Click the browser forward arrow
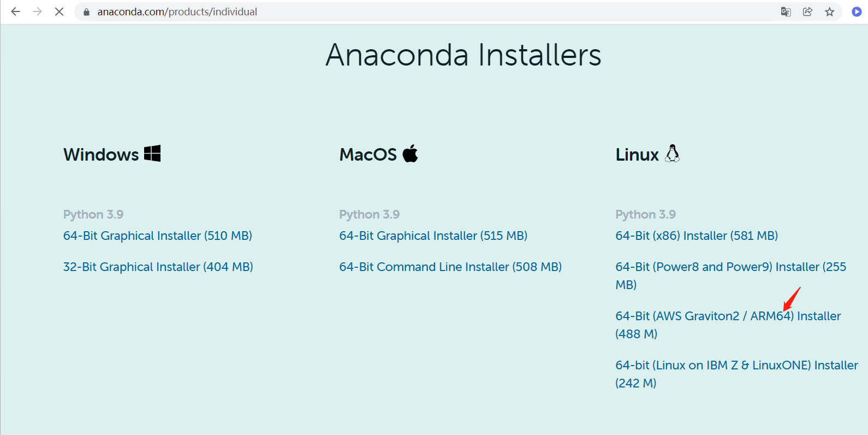Screen dimensions: 868x435 click(x=37, y=11)
